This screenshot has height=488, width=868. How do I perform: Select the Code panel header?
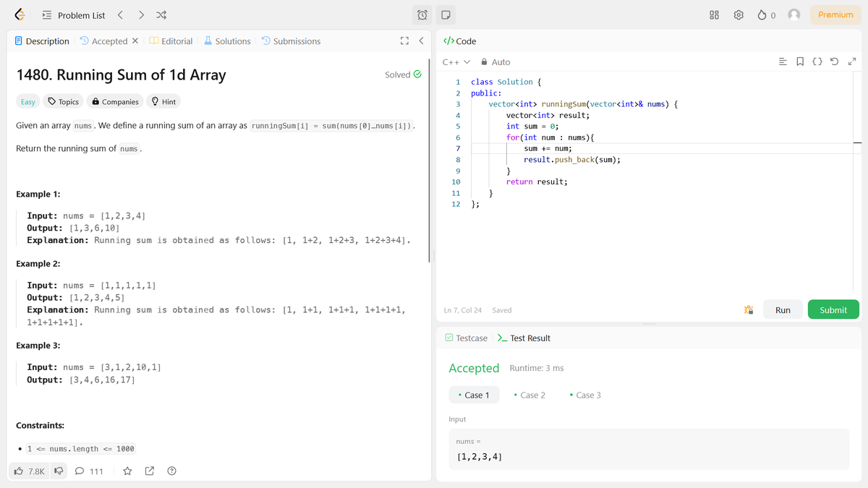click(x=459, y=41)
